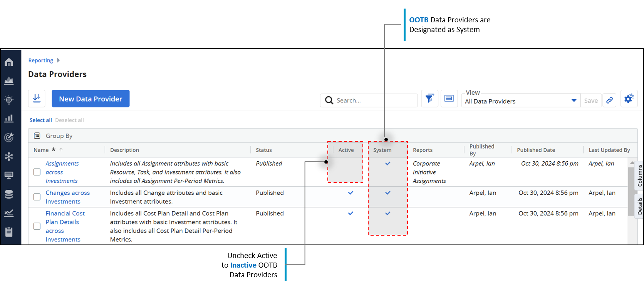Click the bar chart sidebar icon
This screenshot has width=644, height=298.
click(9, 119)
